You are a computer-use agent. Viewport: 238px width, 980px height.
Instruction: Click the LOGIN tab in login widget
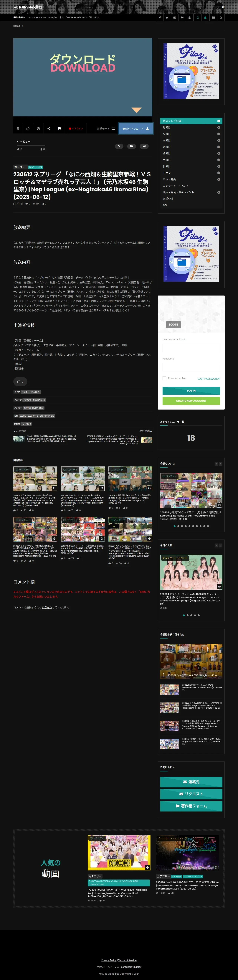(173, 324)
